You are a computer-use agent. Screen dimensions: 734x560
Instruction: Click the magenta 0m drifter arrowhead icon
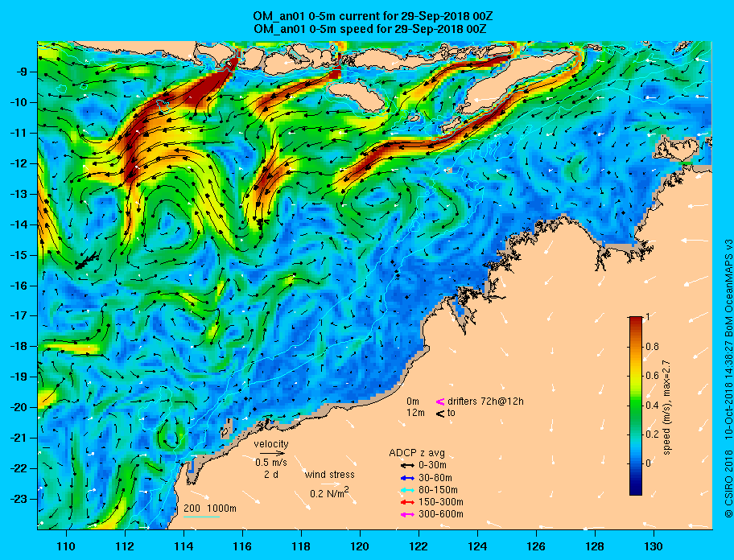pos(440,401)
